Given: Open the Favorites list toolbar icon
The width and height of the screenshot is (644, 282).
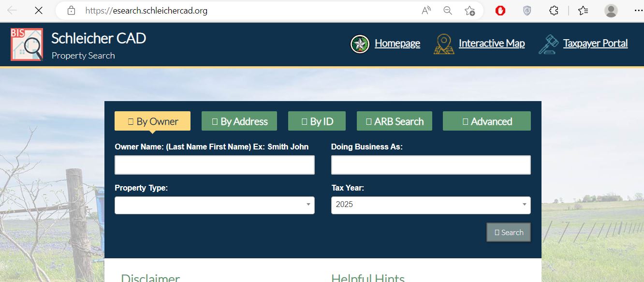Looking at the screenshot, I should tap(583, 11).
